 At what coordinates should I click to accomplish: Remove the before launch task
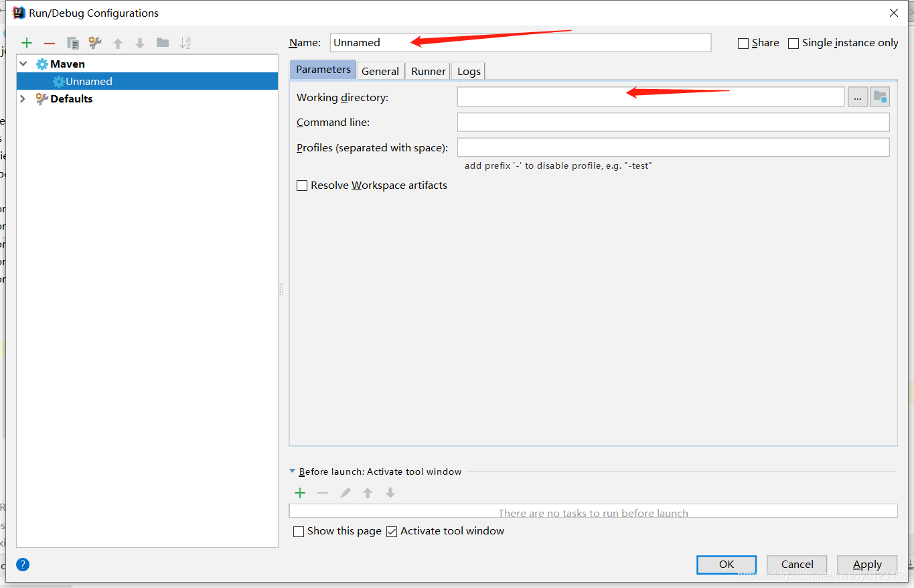click(323, 493)
